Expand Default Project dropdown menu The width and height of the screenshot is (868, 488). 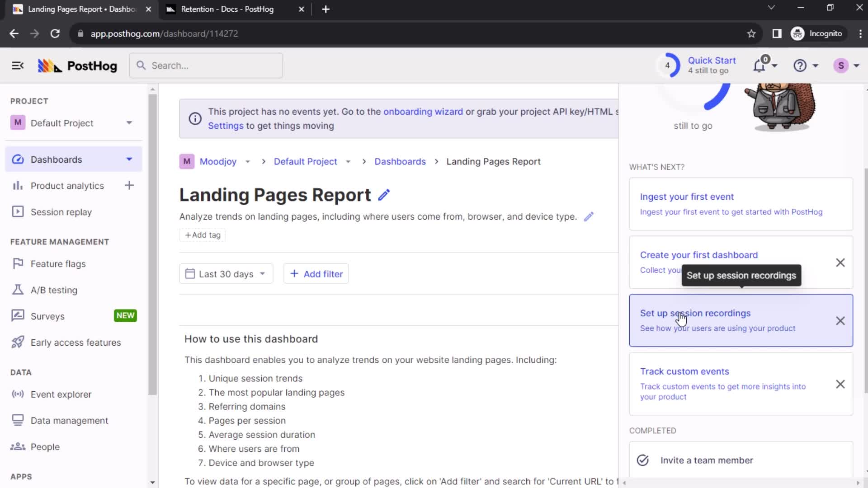click(129, 123)
